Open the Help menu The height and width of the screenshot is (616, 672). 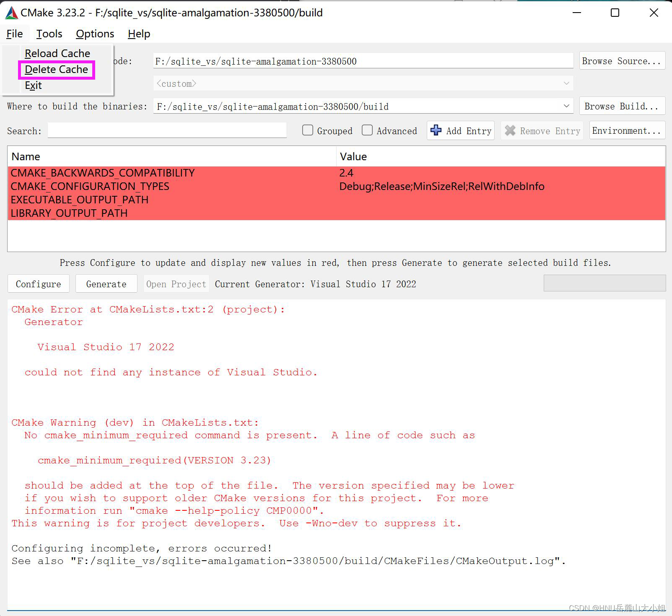[139, 34]
